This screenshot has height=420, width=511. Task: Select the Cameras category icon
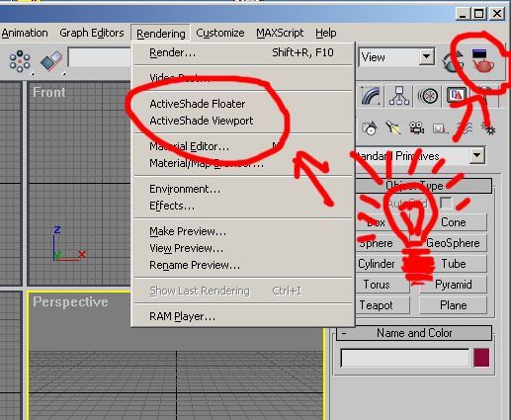tap(416, 128)
